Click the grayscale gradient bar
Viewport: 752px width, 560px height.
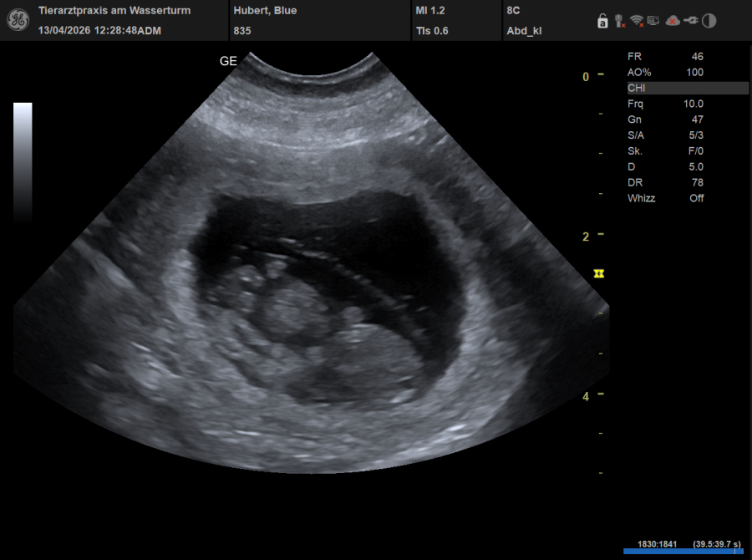tap(23, 159)
